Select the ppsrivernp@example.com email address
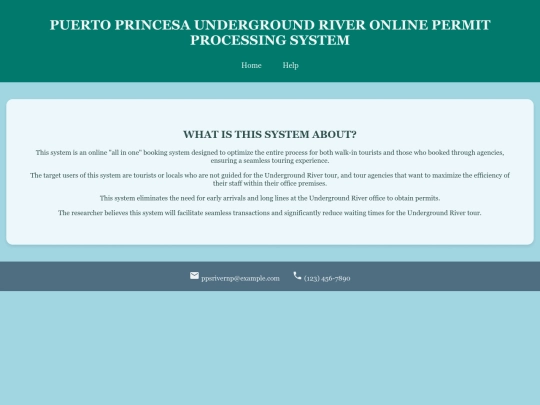The width and height of the screenshot is (540, 405). pyautogui.click(x=240, y=278)
